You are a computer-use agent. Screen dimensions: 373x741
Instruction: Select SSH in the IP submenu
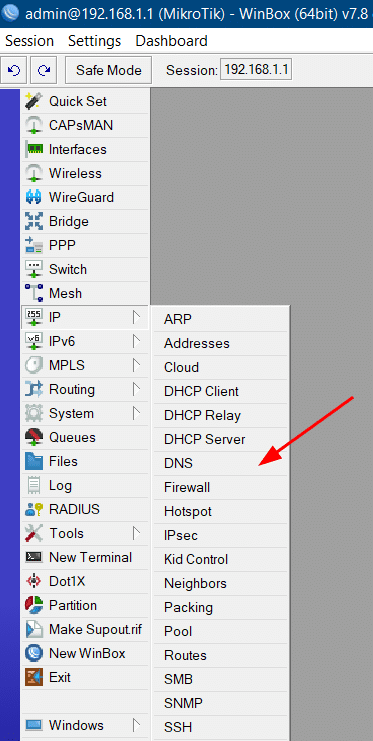221,727
